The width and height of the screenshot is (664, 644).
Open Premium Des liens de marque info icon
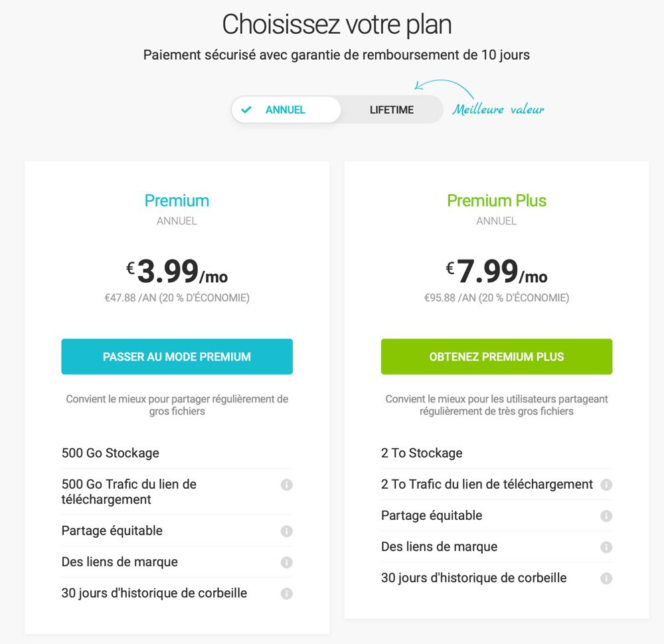[x=287, y=562]
